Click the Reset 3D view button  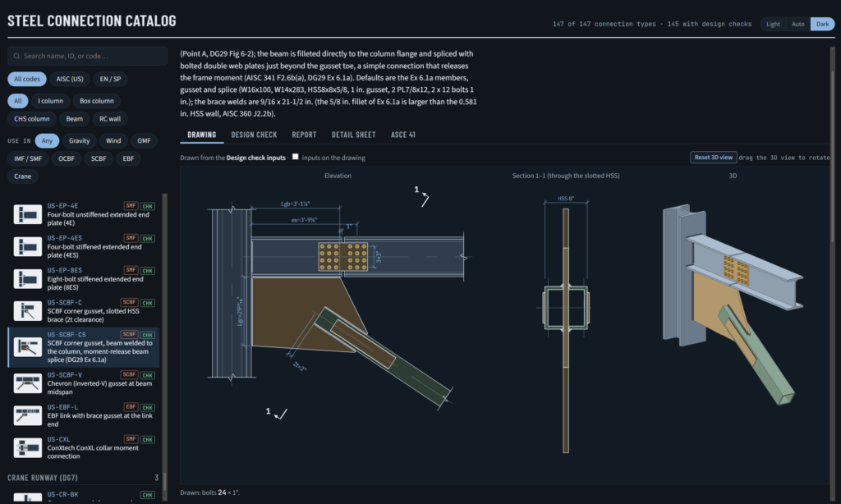click(x=713, y=158)
